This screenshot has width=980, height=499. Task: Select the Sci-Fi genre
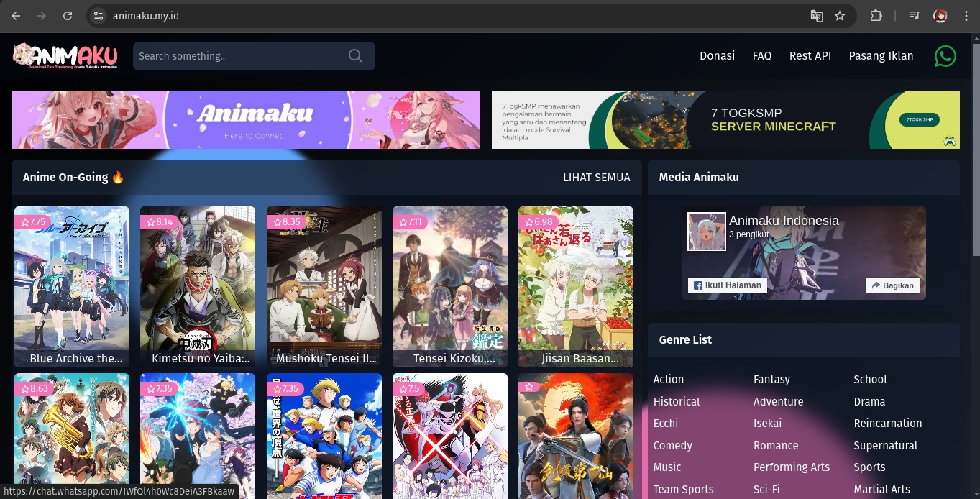pos(766,490)
